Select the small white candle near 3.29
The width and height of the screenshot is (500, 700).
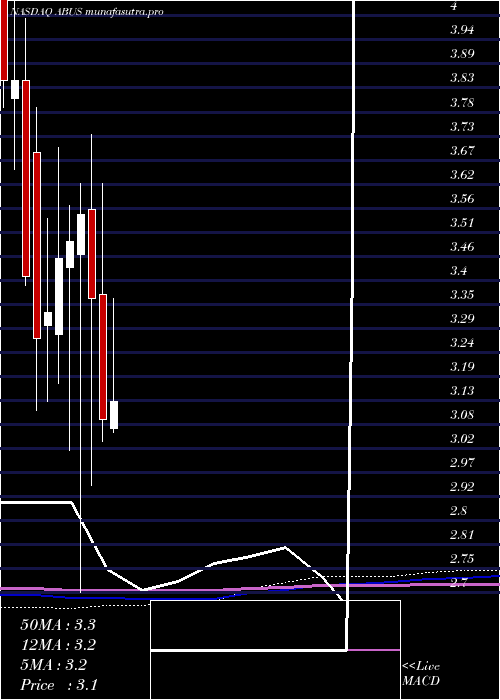48,319
